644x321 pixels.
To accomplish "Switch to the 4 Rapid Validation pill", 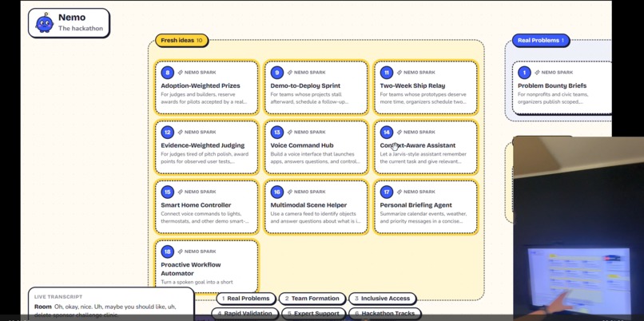I will tap(244, 314).
